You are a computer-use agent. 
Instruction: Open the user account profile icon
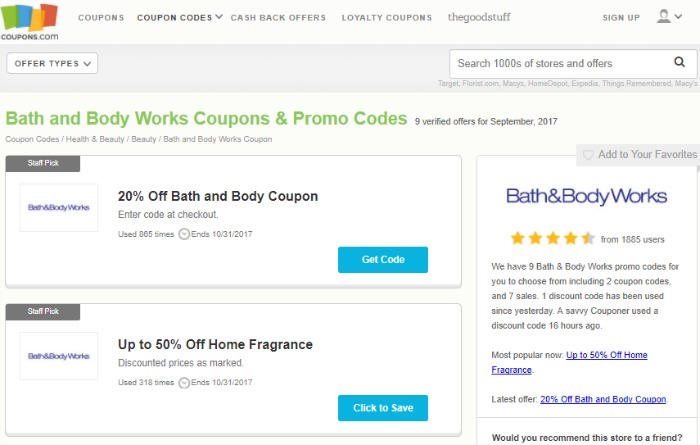tap(663, 16)
